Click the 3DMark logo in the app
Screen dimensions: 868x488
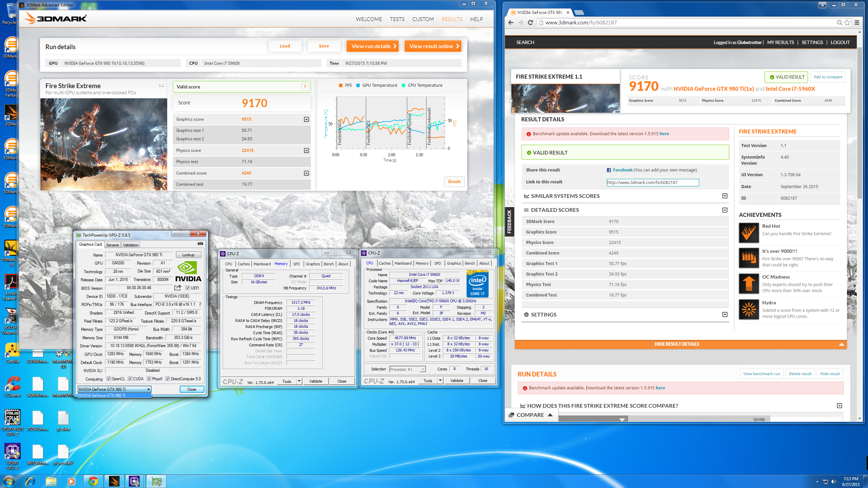pyautogui.click(x=56, y=18)
